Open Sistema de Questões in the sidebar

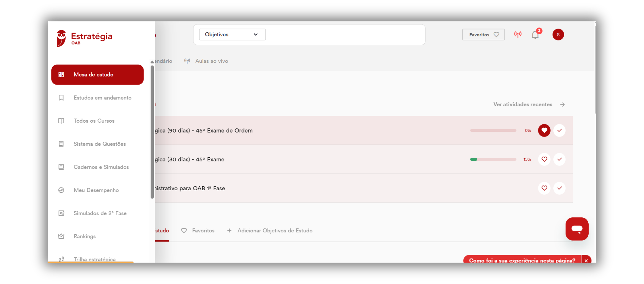[x=99, y=144]
